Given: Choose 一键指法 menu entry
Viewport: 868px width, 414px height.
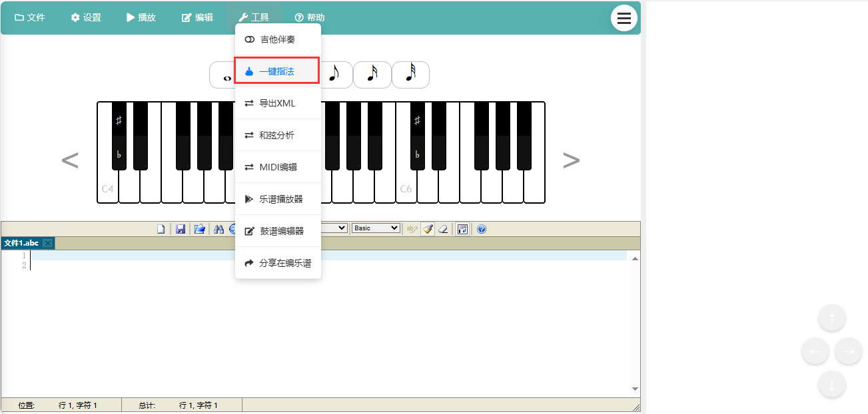Looking at the screenshot, I should click(277, 71).
